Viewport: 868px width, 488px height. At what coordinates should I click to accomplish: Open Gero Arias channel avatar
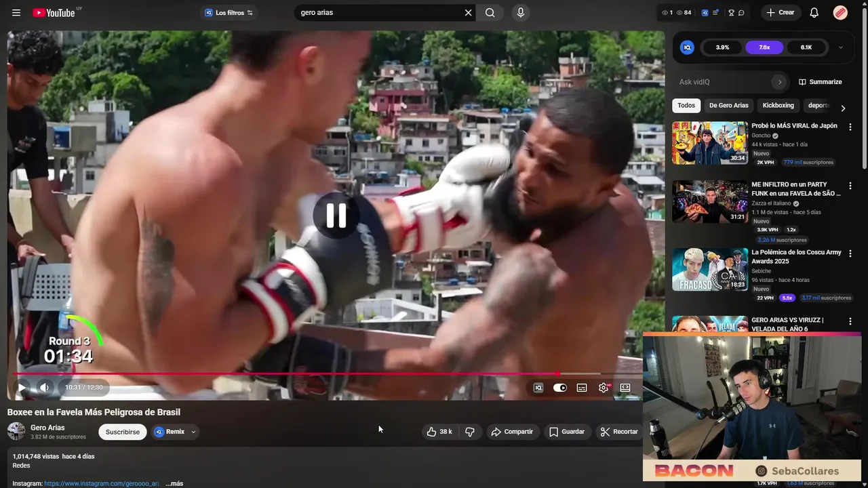[16, 432]
